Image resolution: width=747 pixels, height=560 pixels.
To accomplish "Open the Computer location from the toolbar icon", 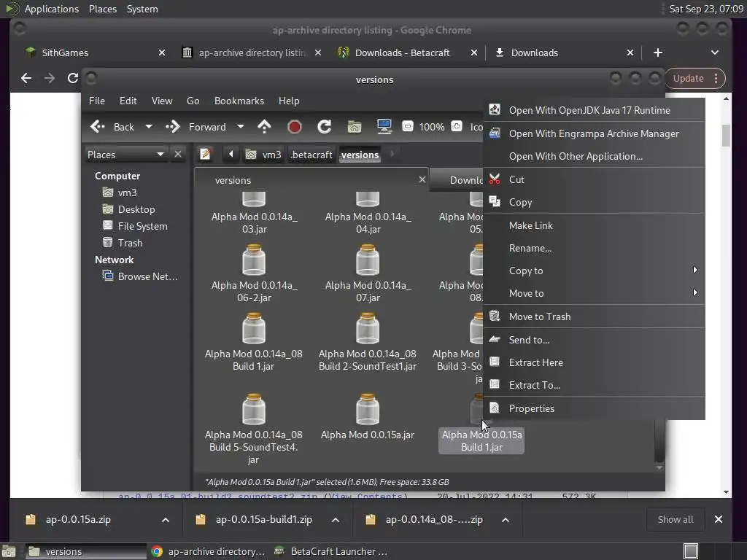I will coord(384,127).
